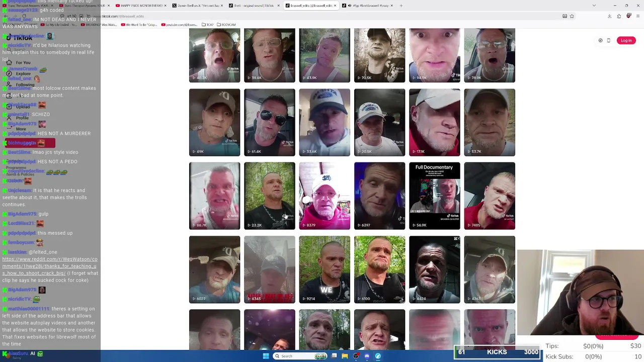This screenshot has width=644, height=362.
Task: Open the video with 4345 views
Action: [269, 269]
